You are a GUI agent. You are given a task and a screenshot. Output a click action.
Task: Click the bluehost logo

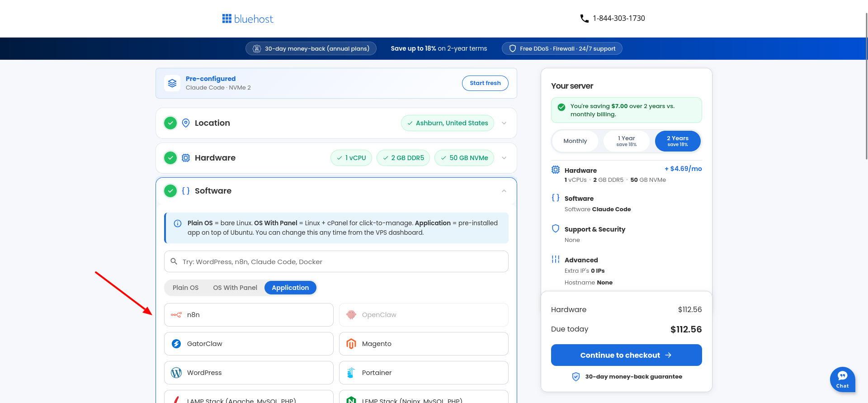248,19
